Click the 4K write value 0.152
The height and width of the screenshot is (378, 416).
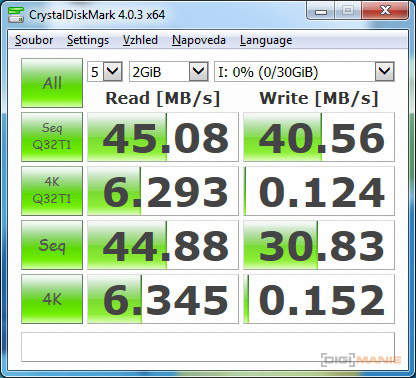pos(319,299)
